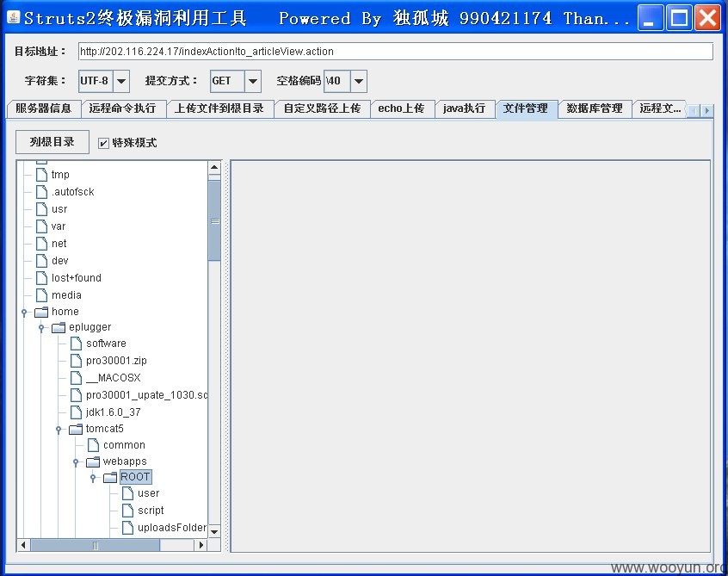The width and height of the screenshot is (728, 576).
Task: Click tree horizontal scroll-left arrow
Action: click(x=23, y=545)
